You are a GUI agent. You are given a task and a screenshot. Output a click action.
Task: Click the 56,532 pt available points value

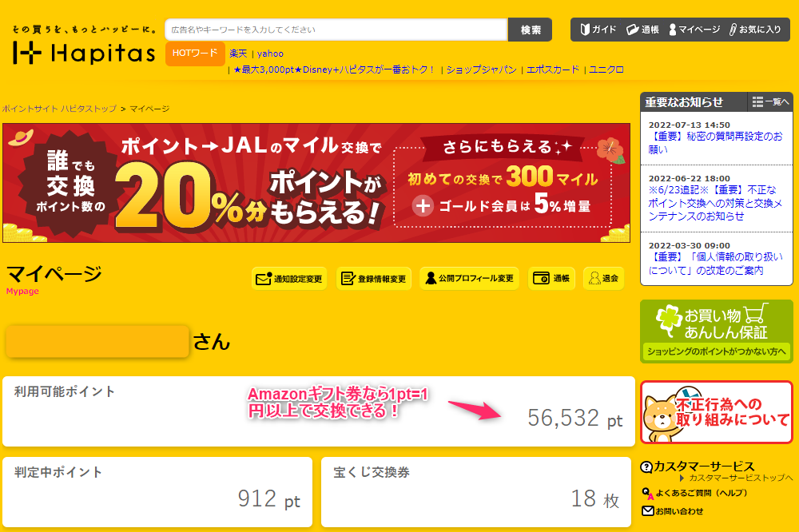[574, 419]
